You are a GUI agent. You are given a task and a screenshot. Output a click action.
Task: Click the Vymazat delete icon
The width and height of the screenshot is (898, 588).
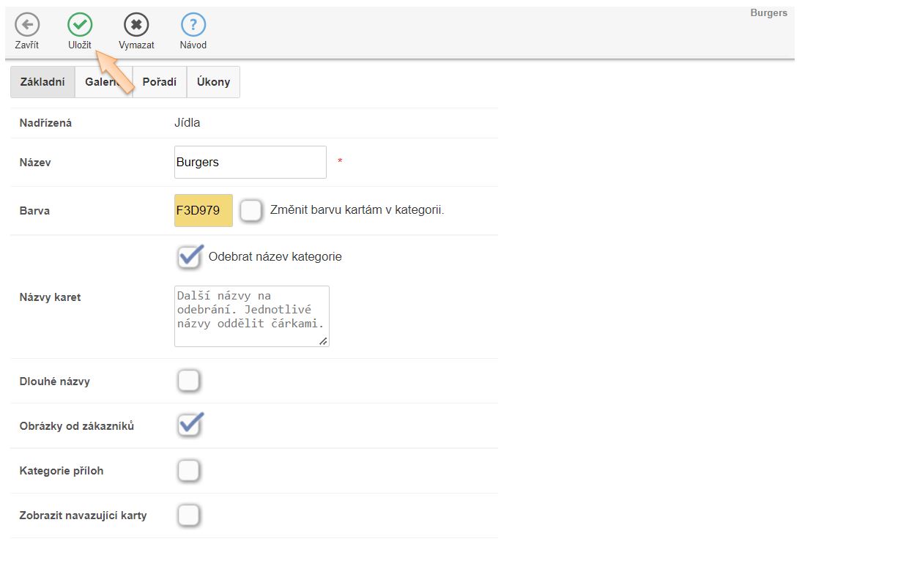[x=136, y=25]
